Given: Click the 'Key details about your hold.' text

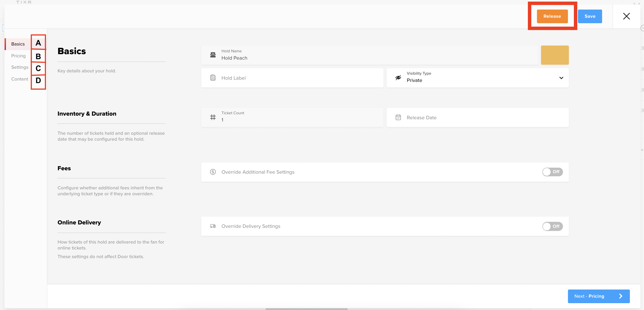Looking at the screenshot, I should pyautogui.click(x=87, y=71).
